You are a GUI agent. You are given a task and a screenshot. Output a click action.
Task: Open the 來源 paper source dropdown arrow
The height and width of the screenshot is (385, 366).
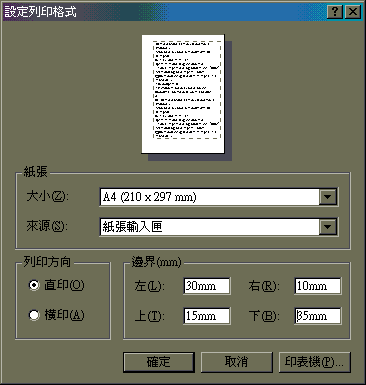pos(328,227)
